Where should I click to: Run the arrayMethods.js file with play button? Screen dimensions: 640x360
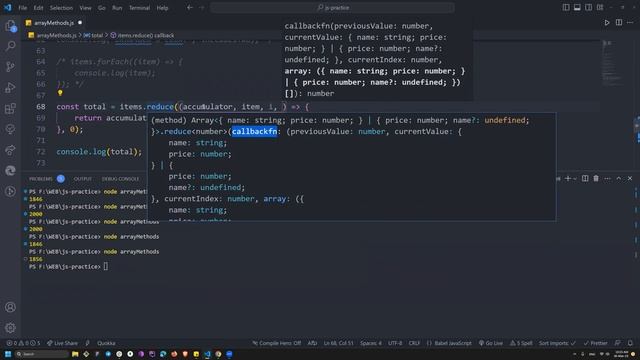pos(607,23)
